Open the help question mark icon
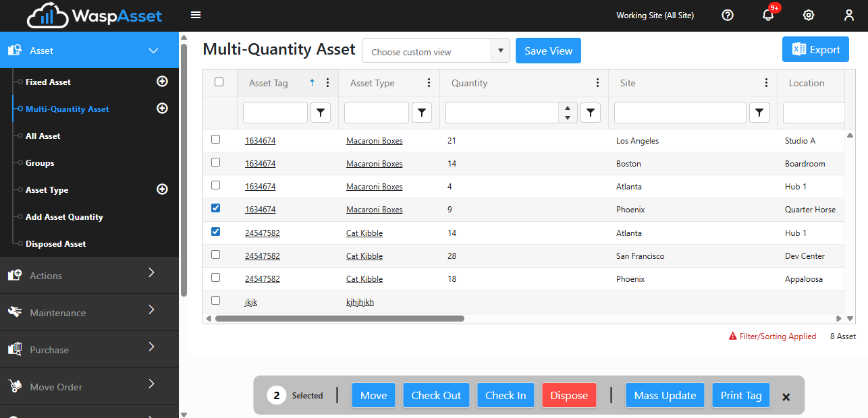This screenshot has width=868, height=418. pos(728,15)
